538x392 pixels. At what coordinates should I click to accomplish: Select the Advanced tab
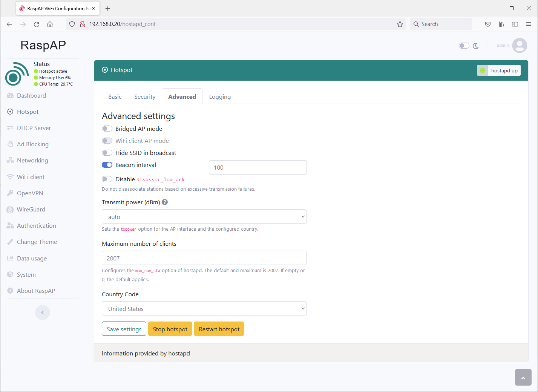click(x=182, y=96)
